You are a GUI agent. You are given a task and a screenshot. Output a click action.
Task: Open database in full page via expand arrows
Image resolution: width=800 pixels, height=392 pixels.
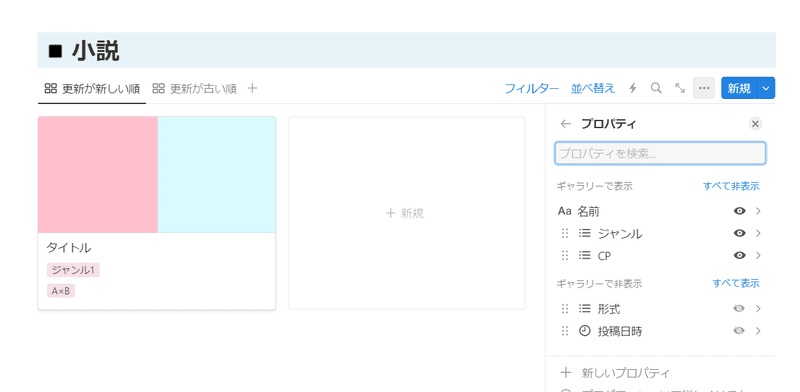680,88
